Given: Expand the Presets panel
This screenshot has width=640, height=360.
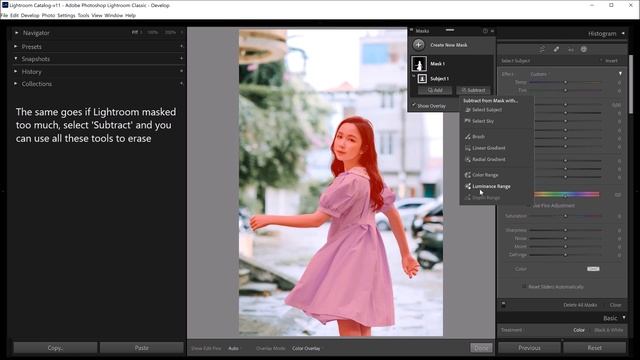Looking at the screenshot, I should pyautogui.click(x=16, y=47).
